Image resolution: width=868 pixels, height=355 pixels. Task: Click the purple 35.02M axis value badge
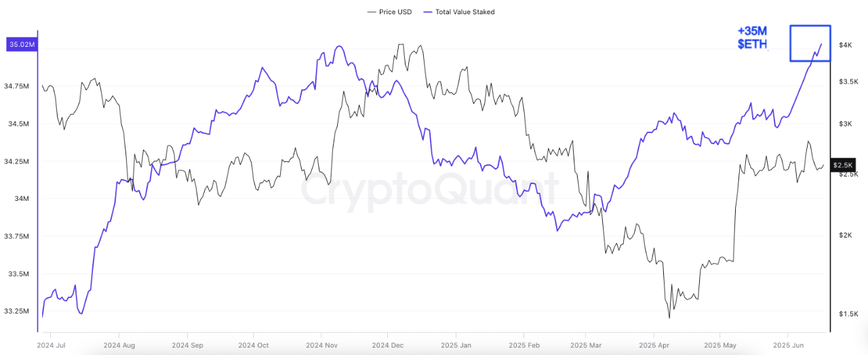coord(22,45)
